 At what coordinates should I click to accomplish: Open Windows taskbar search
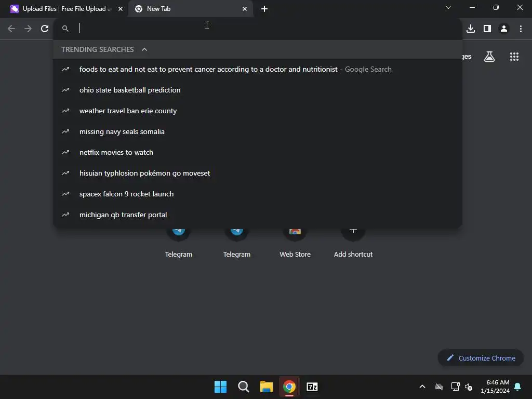pos(243,387)
